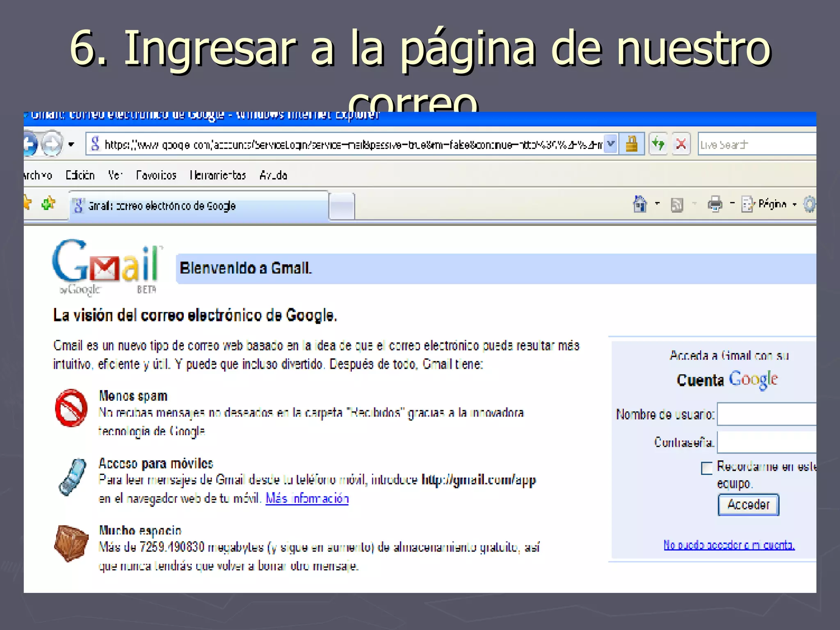Click the Add to Favorites icon
Screen dimensions: 840x630
tap(49, 203)
